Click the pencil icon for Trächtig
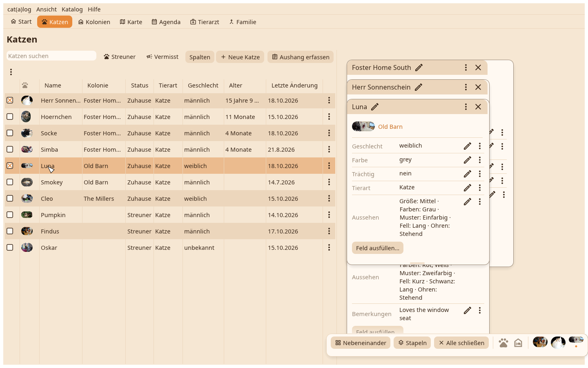The image size is (588, 368). pyautogui.click(x=468, y=174)
